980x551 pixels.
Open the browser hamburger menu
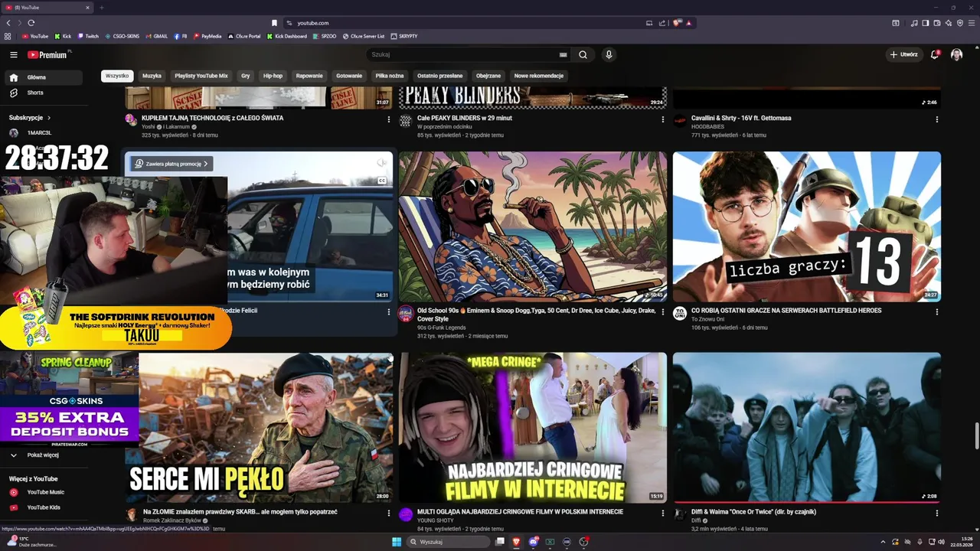pyautogui.click(x=971, y=23)
